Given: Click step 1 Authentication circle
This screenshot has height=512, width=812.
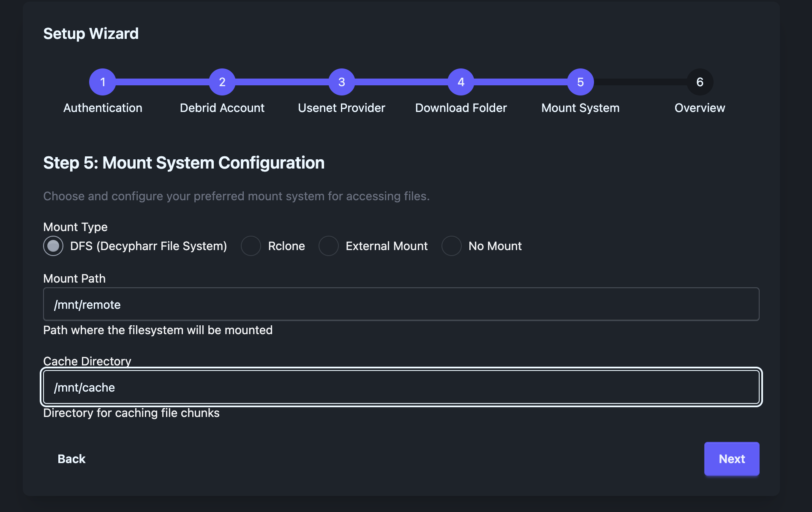Looking at the screenshot, I should point(102,82).
